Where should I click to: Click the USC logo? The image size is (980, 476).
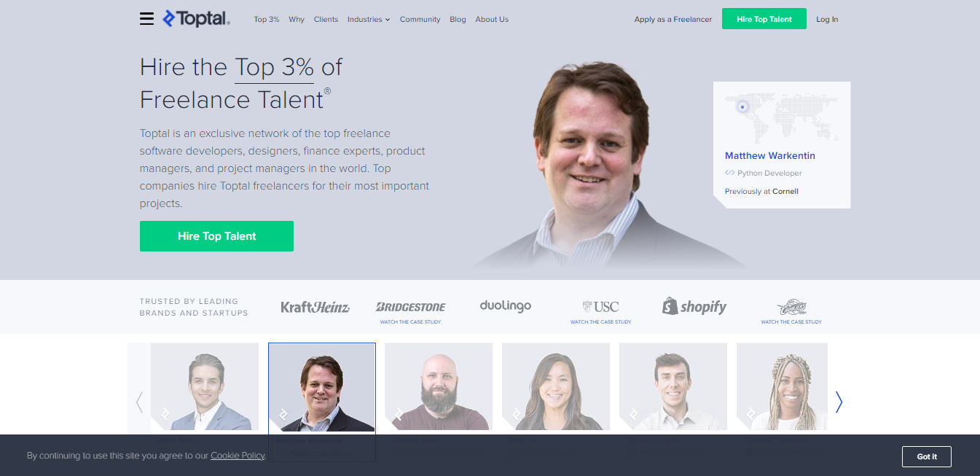[600, 307]
